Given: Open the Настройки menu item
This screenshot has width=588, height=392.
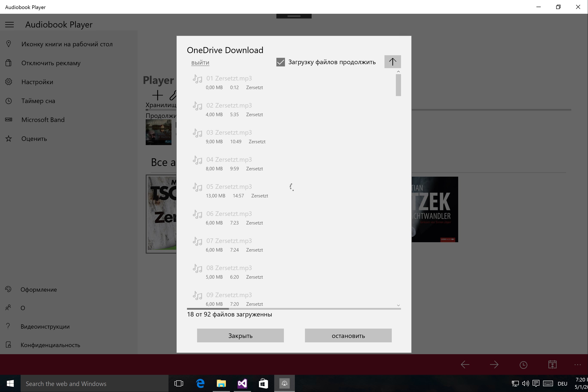Looking at the screenshot, I should (x=37, y=82).
